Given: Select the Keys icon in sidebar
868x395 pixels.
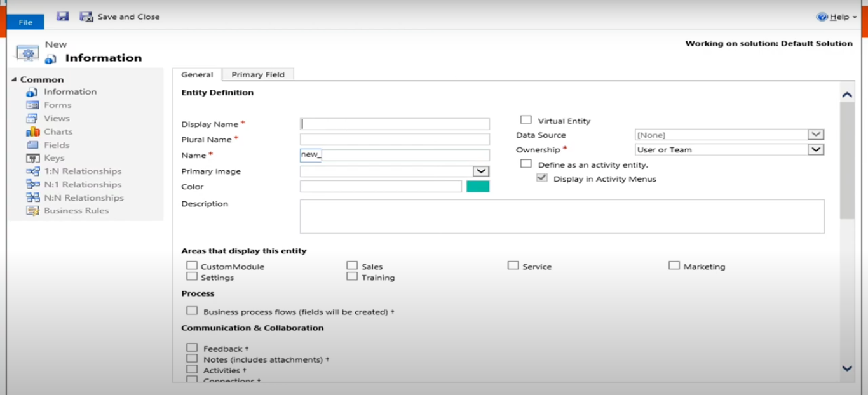Looking at the screenshot, I should pos(32,158).
